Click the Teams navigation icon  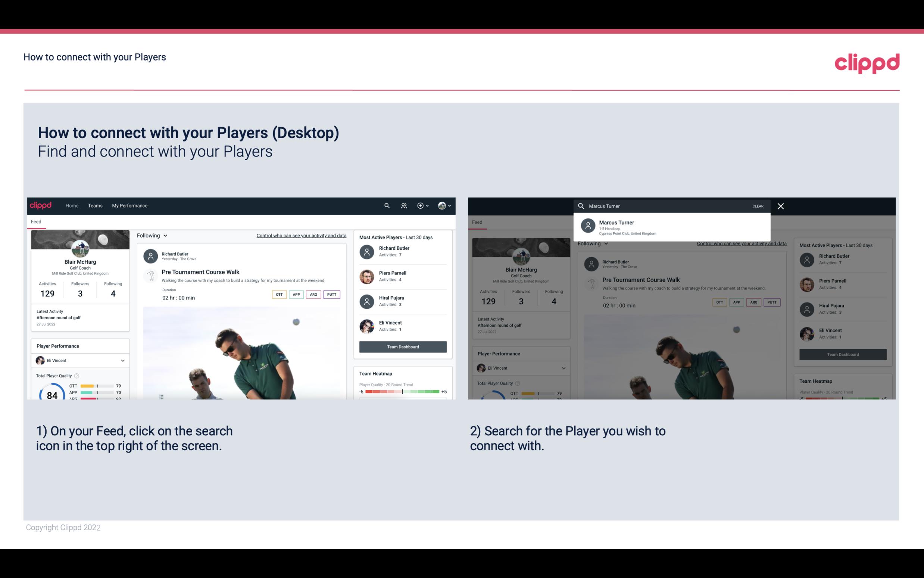click(x=95, y=205)
